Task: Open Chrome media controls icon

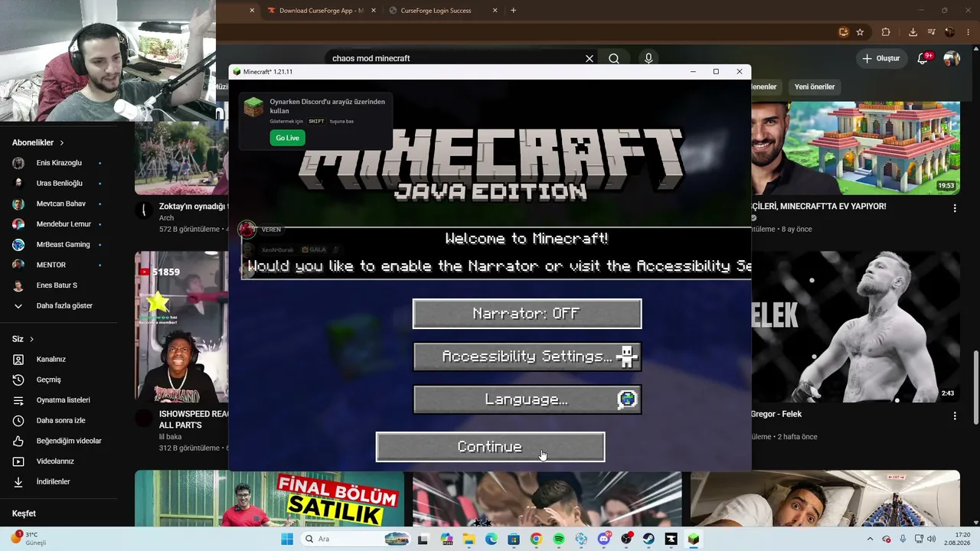Action: point(932,32)
